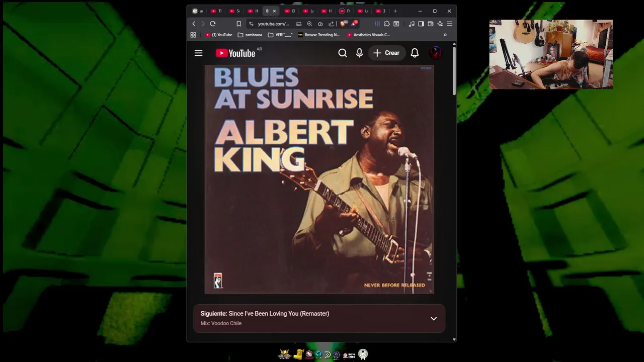644x362 pixels.
Task: Open the "(1) YouTube" bookmark
Action: (x=219, y=35)
